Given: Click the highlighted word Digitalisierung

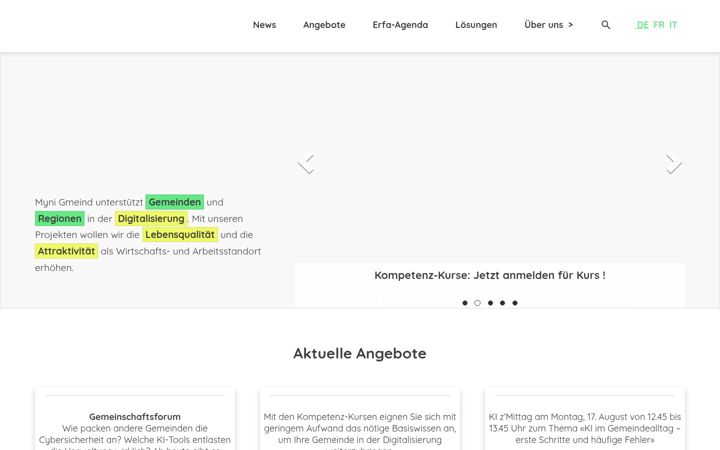Looking at the screenshot, I should click(151, 219).
